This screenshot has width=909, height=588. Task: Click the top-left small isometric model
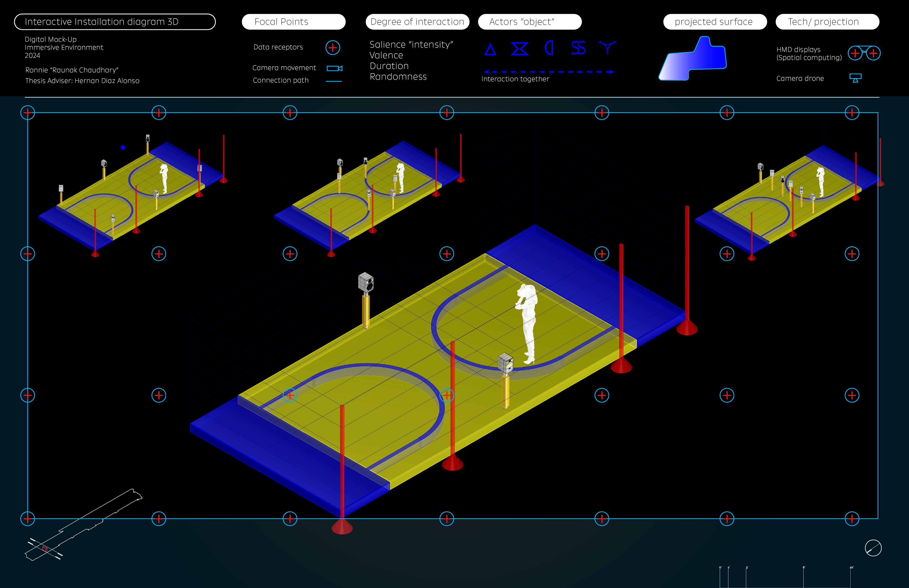(x=133, y=195)
